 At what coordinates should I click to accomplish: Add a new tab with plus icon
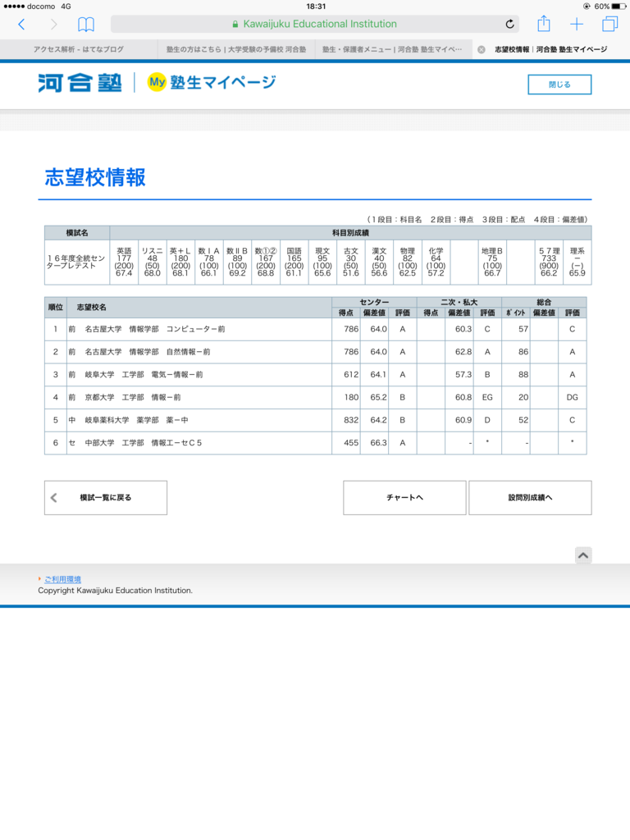click(x=577, y=24)
